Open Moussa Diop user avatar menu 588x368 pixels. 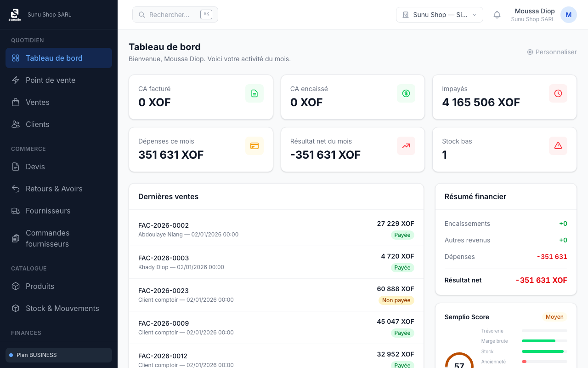568,15
